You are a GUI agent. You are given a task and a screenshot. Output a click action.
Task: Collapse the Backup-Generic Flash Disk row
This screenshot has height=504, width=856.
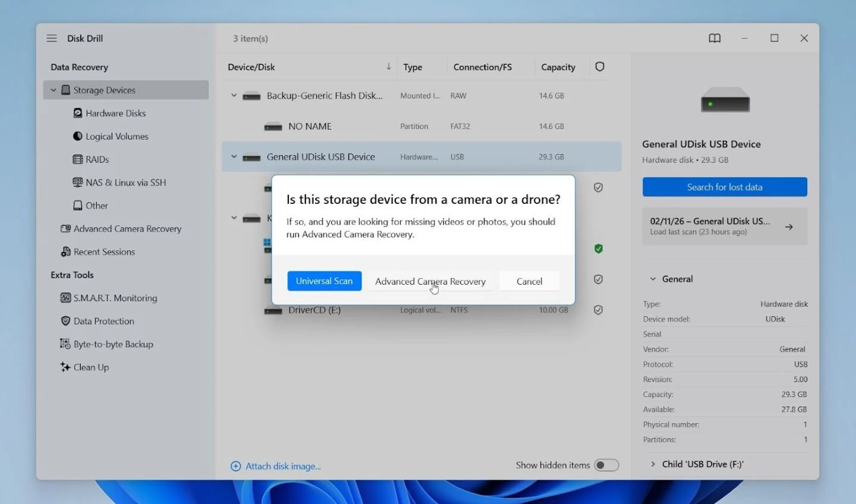coord(234,95)
